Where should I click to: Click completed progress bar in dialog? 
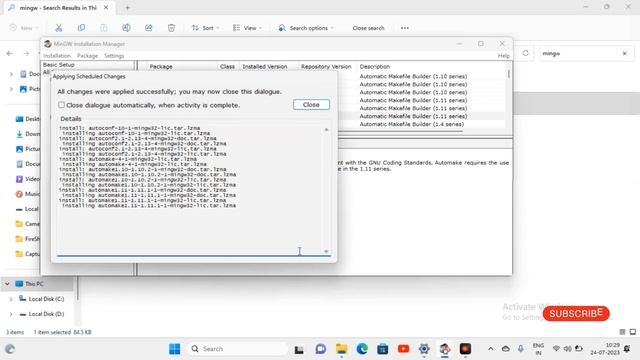193,256
